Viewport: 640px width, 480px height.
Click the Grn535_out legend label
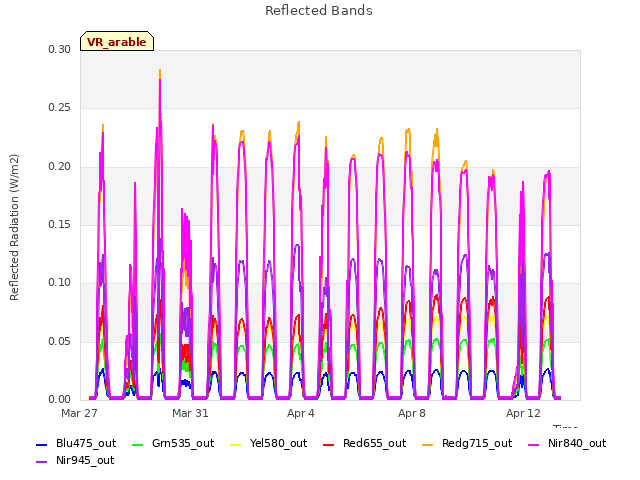pyautogui.click(x=183, y=443)
